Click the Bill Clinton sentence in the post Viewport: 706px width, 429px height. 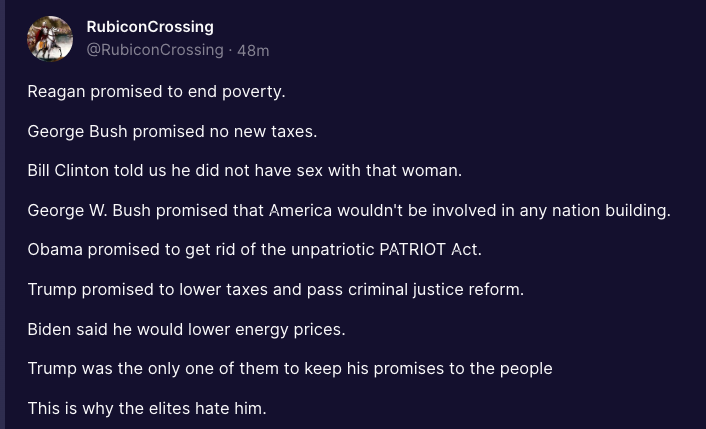(x=244, y=171)
